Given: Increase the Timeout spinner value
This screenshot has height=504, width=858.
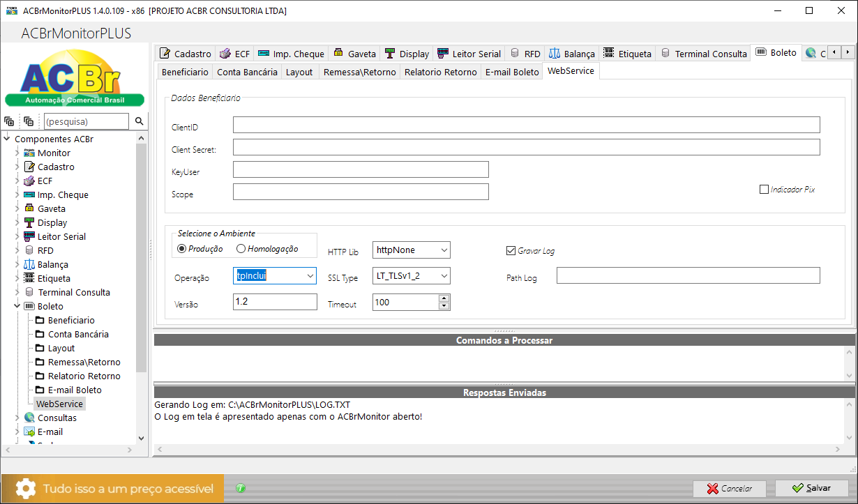Looking at the screenshot, I should (x=444, y=298).
